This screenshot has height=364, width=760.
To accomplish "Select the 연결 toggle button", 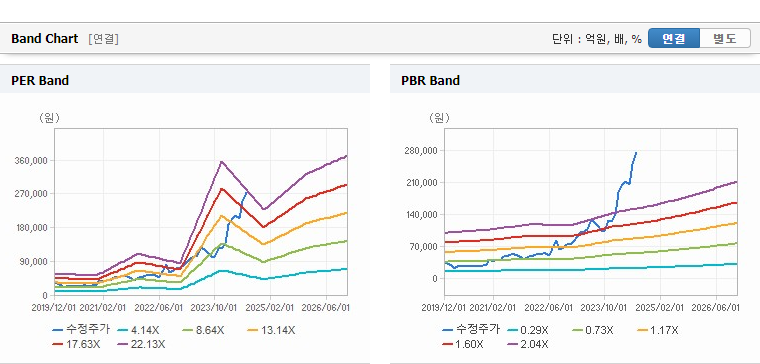I will [x=674, y=39].
